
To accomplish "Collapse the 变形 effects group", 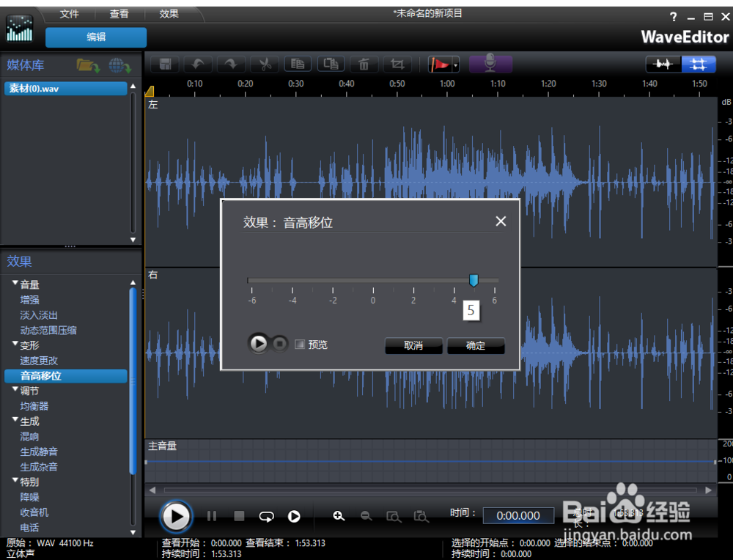I will (15, 344).
